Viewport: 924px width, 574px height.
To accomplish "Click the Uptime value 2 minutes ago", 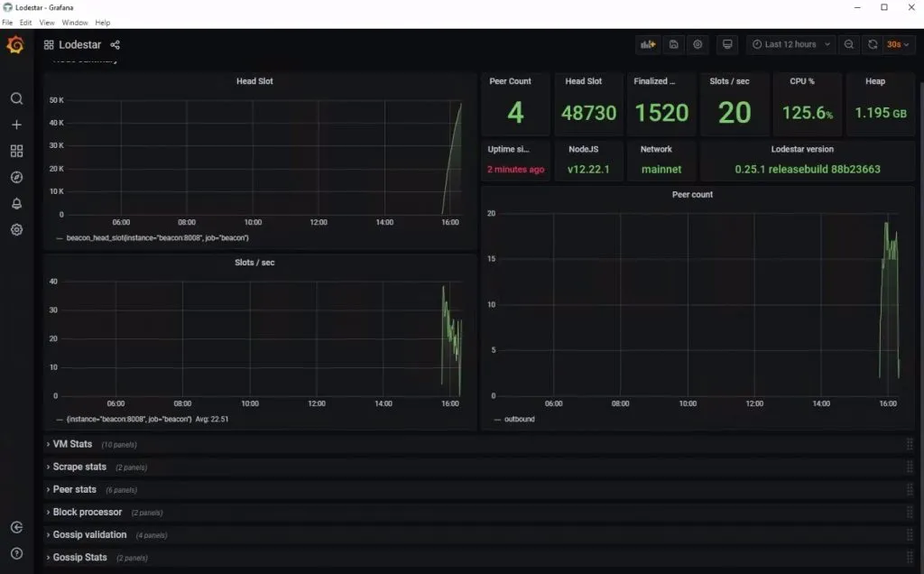I will [x=515, y=170].
